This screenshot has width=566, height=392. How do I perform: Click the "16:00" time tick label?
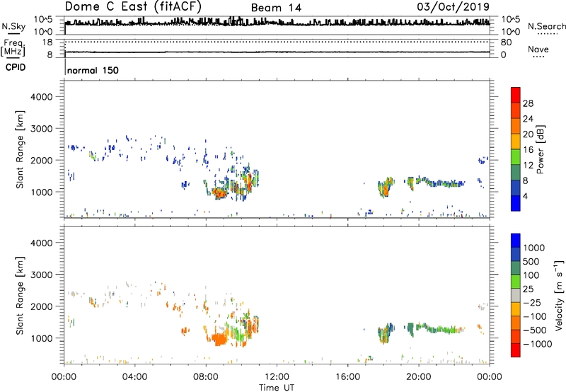[x=347, y=377]
